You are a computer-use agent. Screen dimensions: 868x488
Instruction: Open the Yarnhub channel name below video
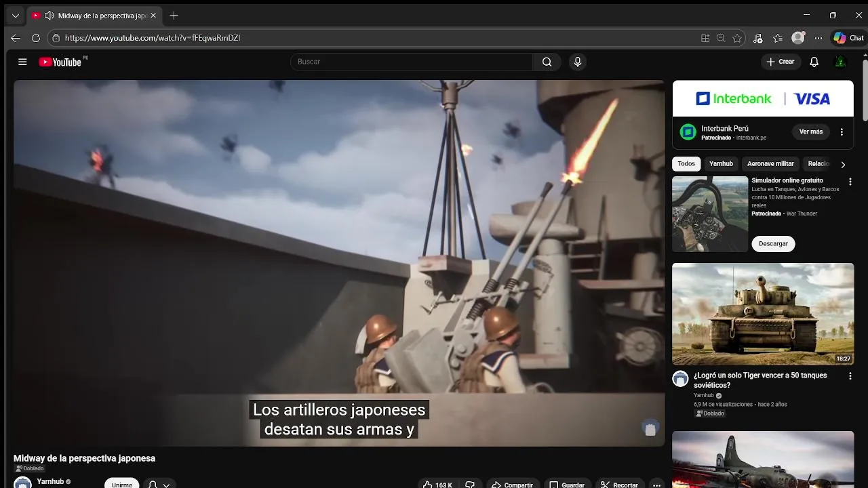point(50,482)
